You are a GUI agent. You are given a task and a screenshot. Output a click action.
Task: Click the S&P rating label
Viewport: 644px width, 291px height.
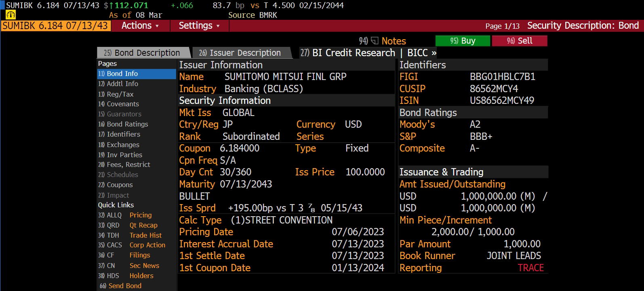pyautogui.click(x=408, y=137)
